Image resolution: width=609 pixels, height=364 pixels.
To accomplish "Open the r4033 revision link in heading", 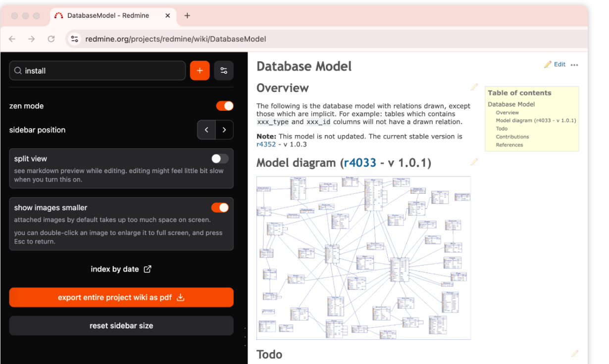I will point(360,163).
